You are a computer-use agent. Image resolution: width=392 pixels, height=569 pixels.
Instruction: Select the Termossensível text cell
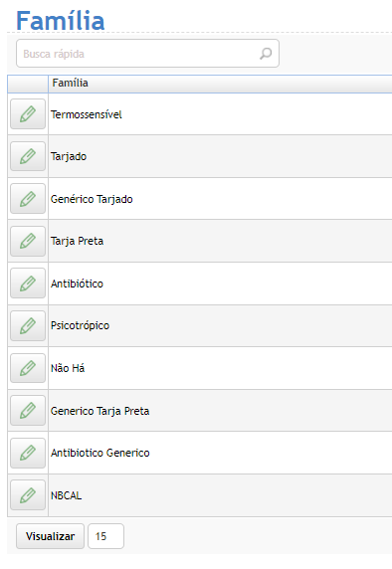[87, 114]
